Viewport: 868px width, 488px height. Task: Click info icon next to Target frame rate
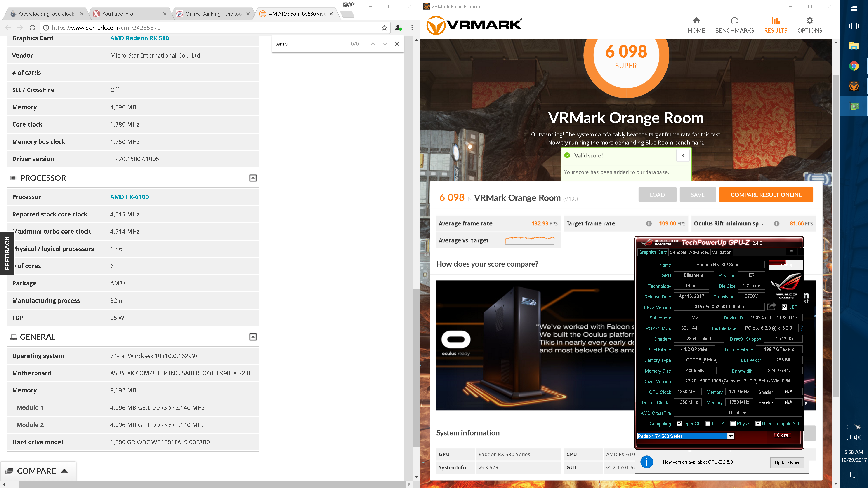649,224
